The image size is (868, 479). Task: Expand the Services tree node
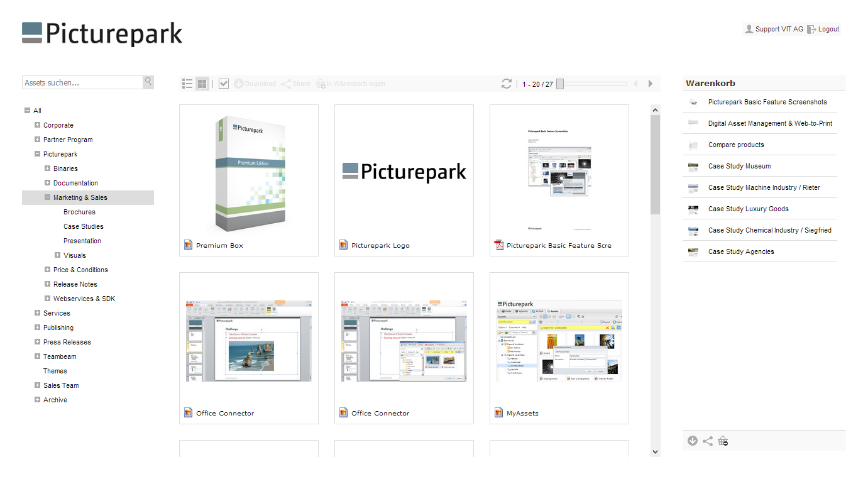tap(37, 313)
